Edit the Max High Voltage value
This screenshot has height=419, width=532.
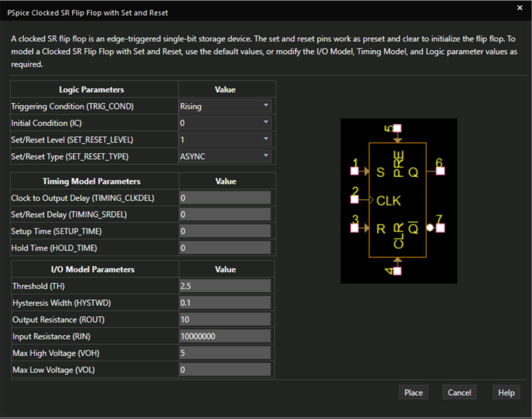(x=225, y=353)
